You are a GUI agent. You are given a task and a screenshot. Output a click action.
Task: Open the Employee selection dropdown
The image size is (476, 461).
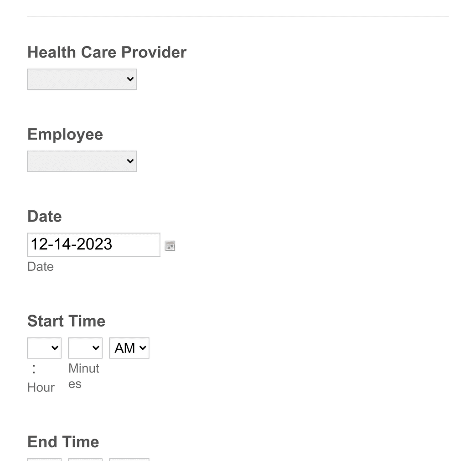click(x=82, y=161)
